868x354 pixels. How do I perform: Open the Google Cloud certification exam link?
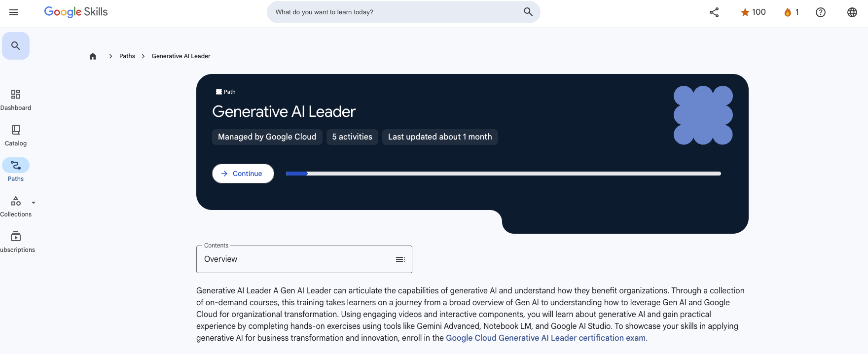coord(545,338)
